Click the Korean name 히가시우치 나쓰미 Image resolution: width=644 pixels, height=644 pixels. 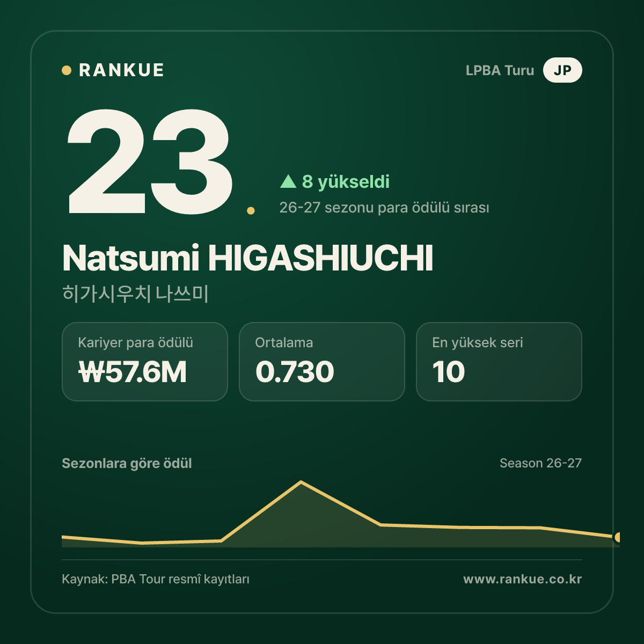click(135, 294)
